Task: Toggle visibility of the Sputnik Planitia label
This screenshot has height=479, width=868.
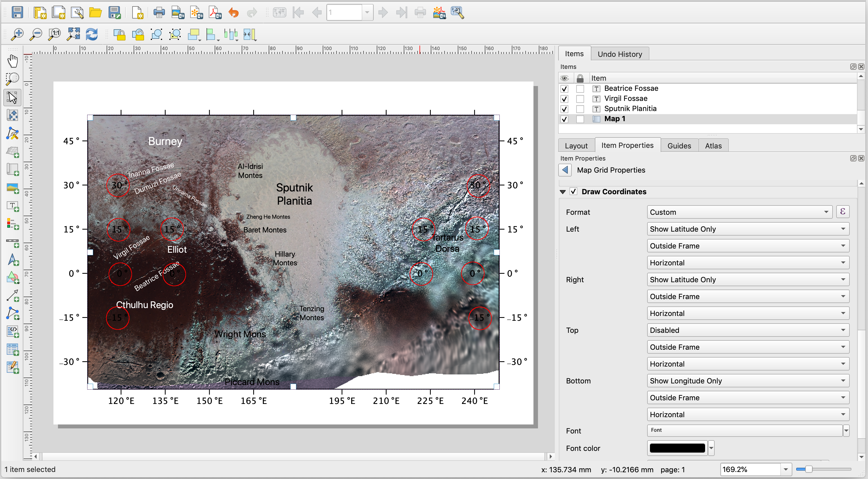Action: pyautogui.click(x=564, y=109)
